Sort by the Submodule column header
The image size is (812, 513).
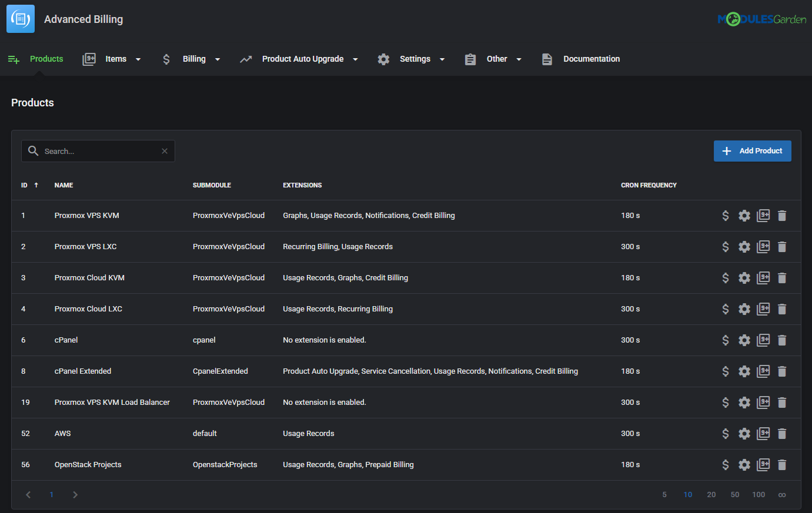212,185
